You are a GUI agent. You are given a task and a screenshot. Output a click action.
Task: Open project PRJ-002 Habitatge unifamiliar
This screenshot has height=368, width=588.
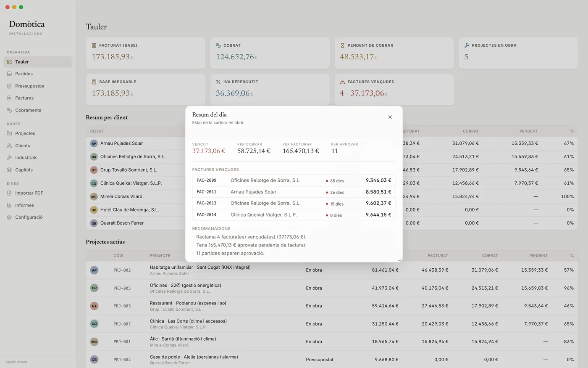pos(332,270)
